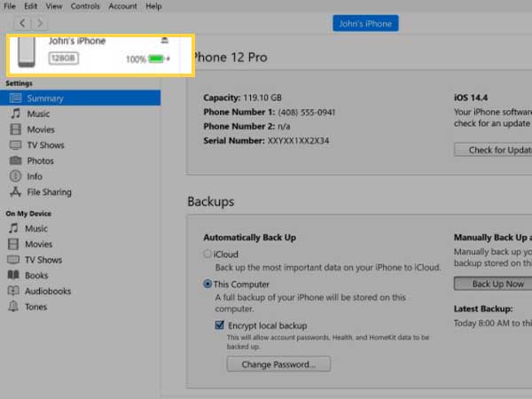Open the Account menu
The width and height of the screenshot is (532, 399).
click(x=122, y=6)
